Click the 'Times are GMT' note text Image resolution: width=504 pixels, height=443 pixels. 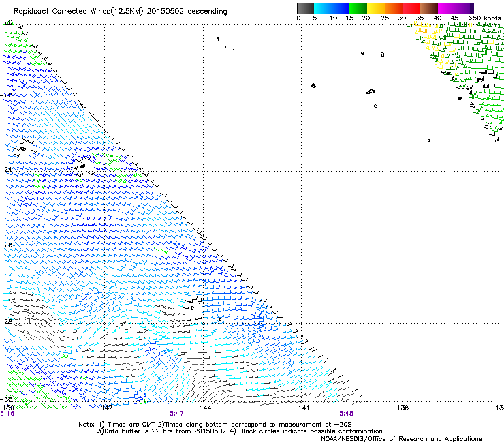[x=132, y=425]
